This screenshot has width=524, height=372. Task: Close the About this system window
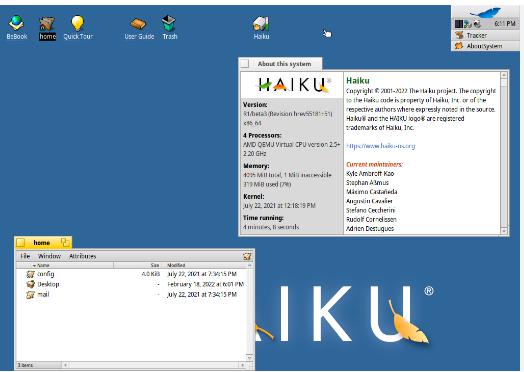[x=245, y=64]
